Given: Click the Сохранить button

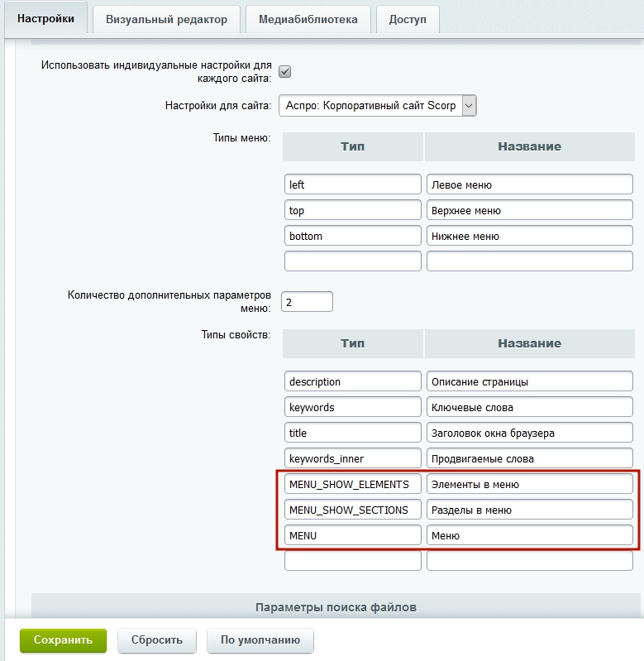Looking at the screenshot, I should pos(63,639).
